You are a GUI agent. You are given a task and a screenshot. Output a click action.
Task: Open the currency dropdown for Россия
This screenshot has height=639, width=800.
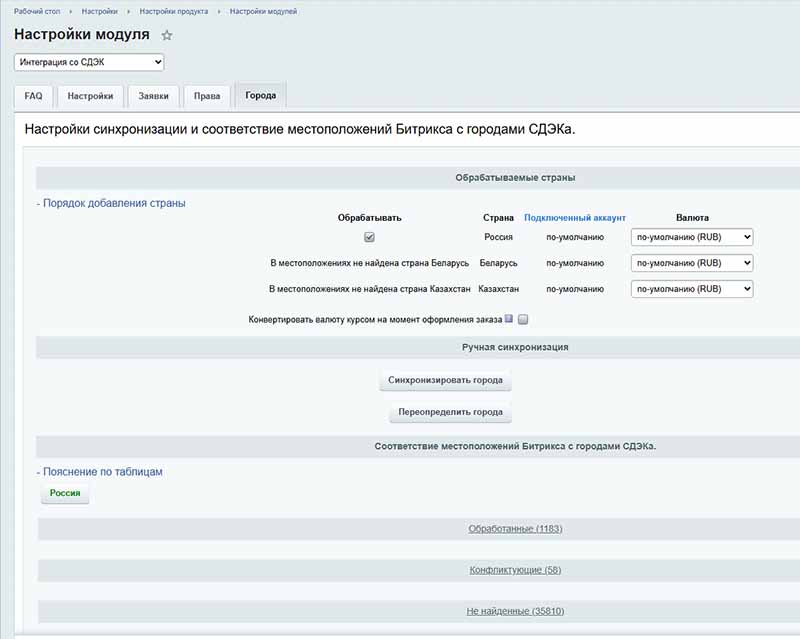pyautogui.click(x=692, y=237)
